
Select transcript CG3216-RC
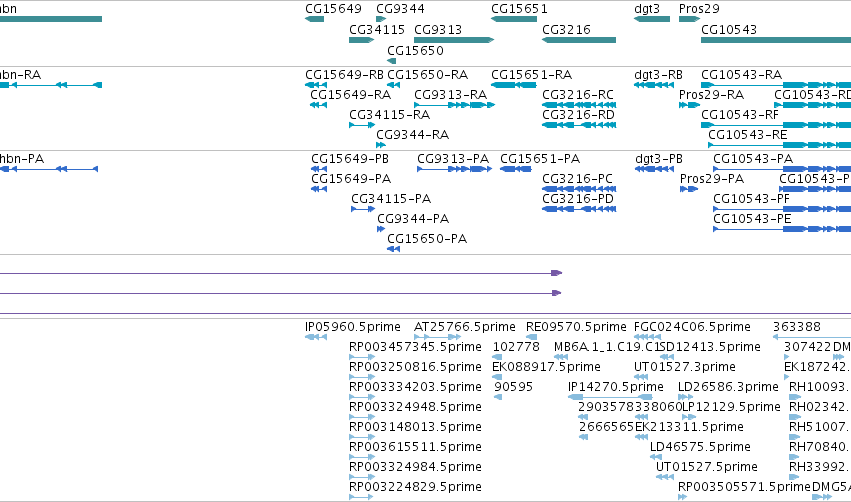578,94
